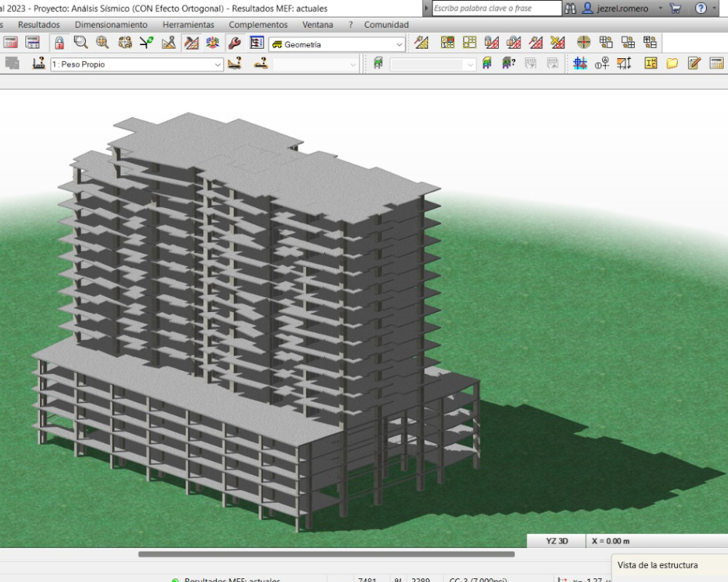Image resolution: width=728 pixels, height=582 pixels.
Task: Click the calculator icon in toolbar
Action: (10, 43)
